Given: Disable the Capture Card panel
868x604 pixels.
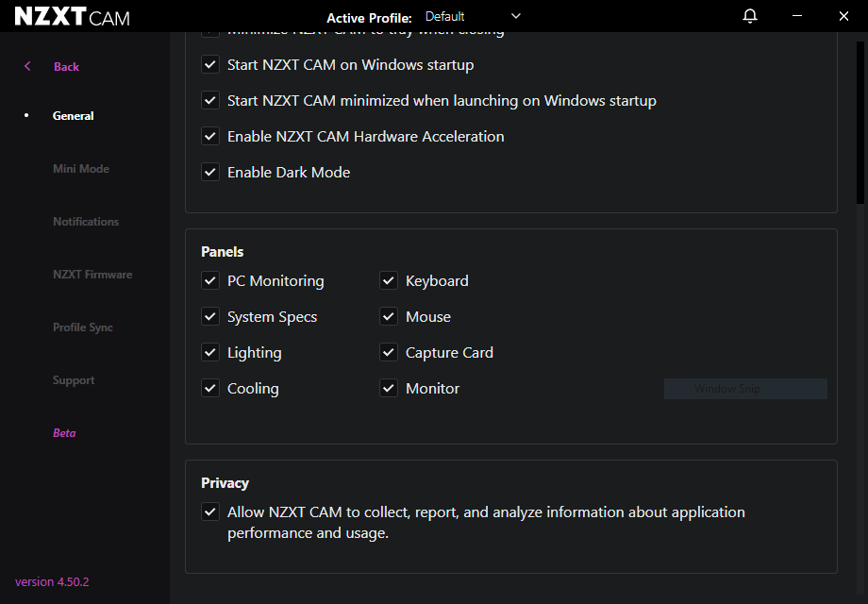Looking at the screenshot, I should coord(388,352).
